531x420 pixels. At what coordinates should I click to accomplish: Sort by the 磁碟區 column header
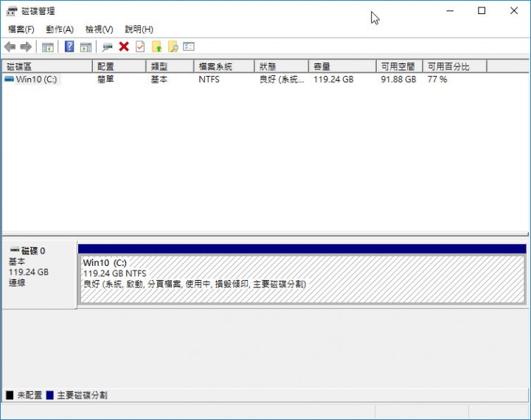(x=47, y=66)
